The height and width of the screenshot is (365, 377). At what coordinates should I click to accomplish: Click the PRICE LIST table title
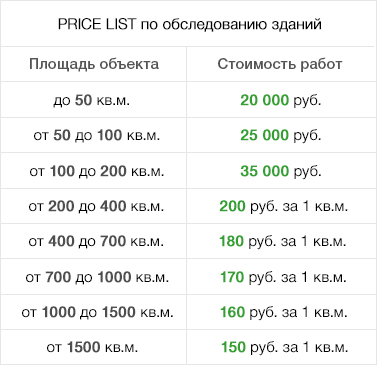[190, 25]
